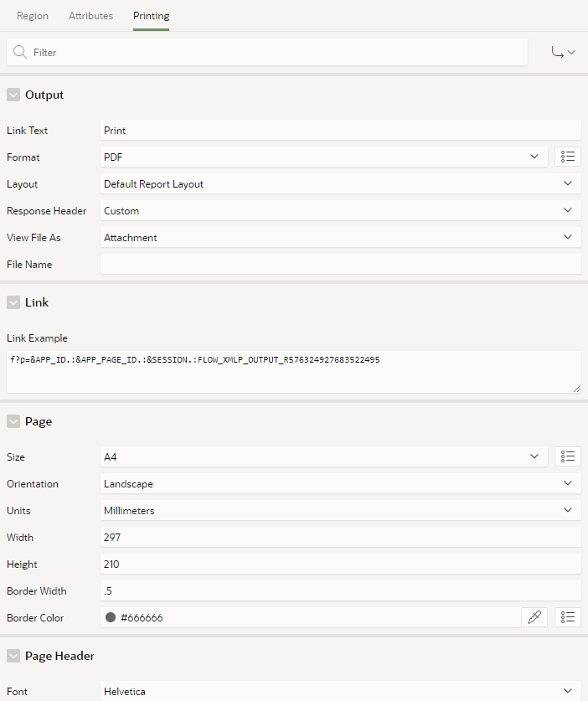Open the Response Header dropdown
This screenshot has width=588, height=701.
tap(340, 210)
